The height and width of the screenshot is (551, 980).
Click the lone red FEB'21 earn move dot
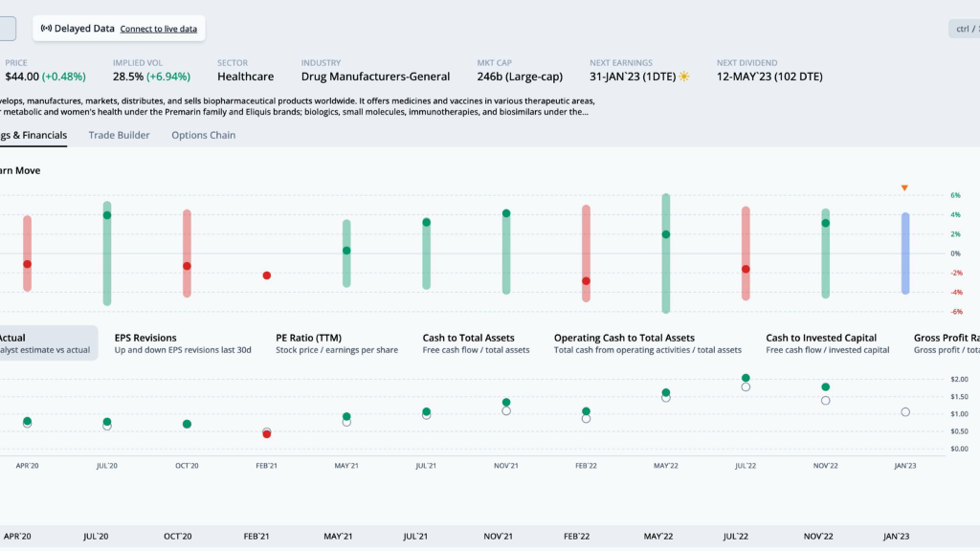[x=267, y=275]
